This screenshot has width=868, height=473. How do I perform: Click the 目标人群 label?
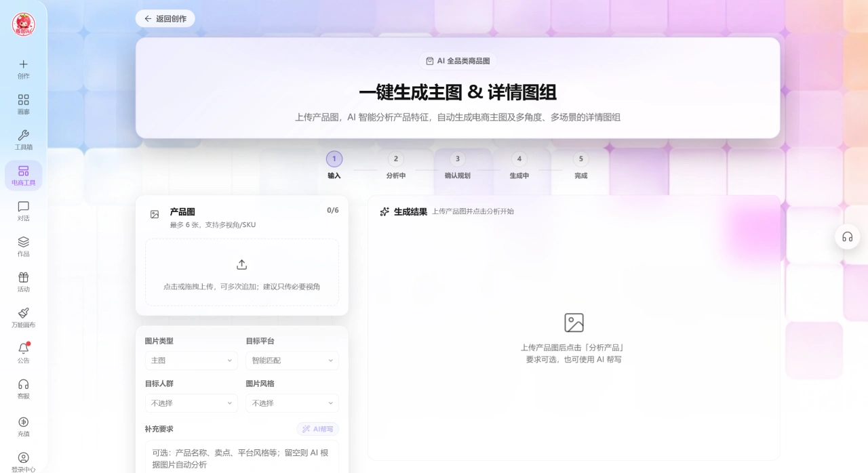click(159, 384)
